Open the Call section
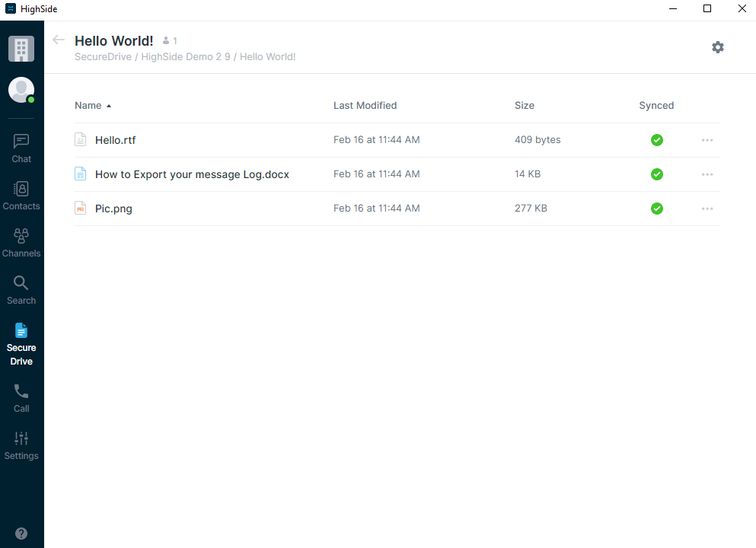 pyautogui.click(x=21, y=399)
